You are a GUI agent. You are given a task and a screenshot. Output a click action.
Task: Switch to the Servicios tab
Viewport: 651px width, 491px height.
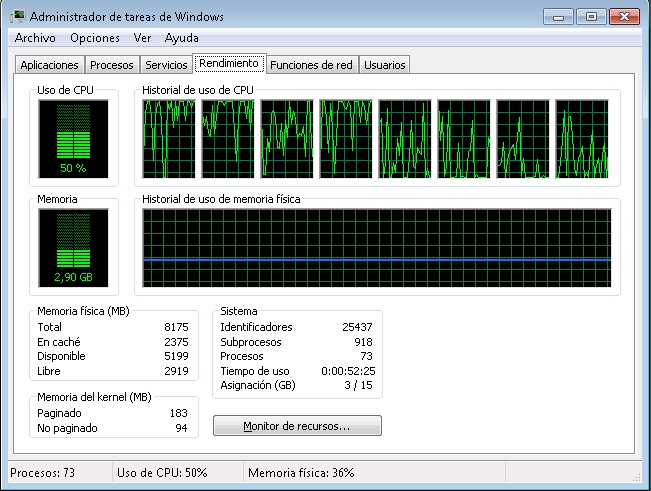tap(166, 65)
